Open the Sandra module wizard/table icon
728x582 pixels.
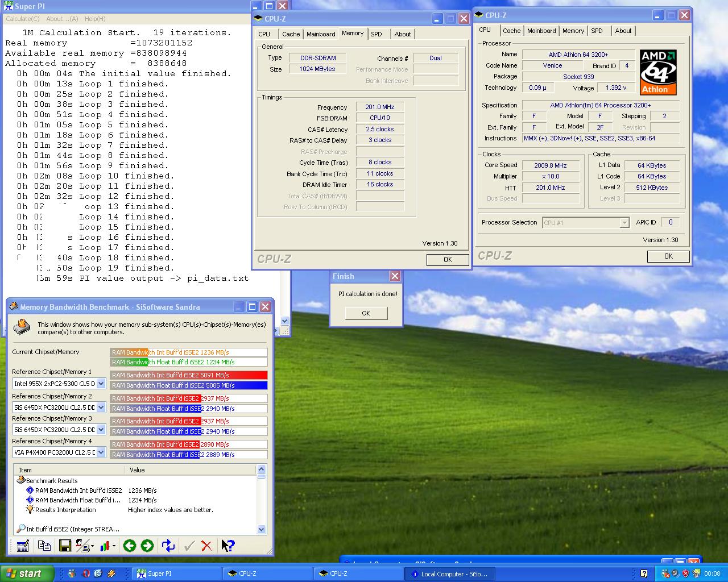(23, 546)
